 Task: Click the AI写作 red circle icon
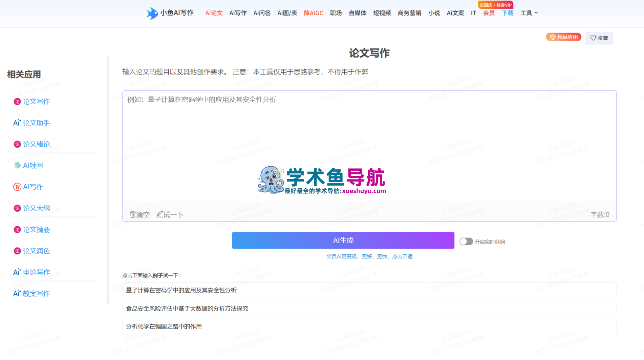17,187
